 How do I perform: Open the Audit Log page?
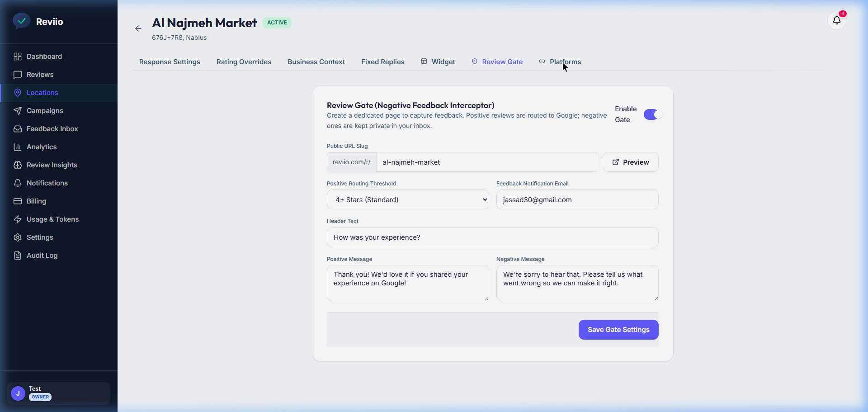[59, 256]
